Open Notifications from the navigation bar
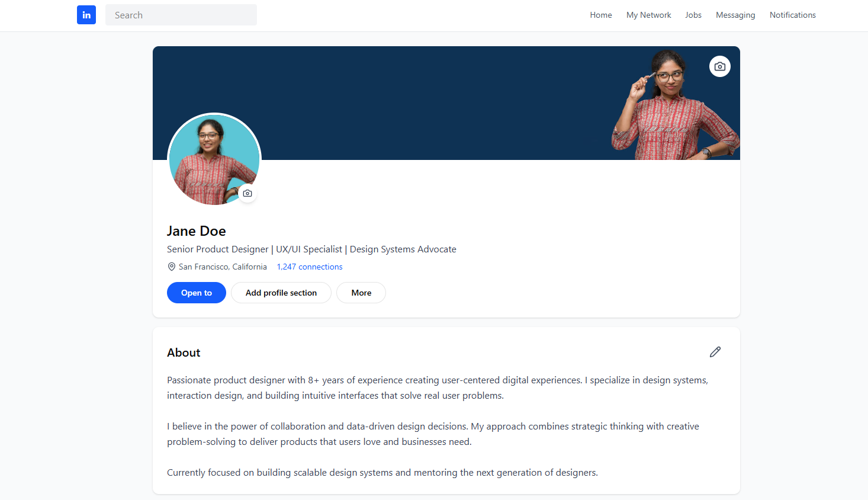The width and height of the screenshot is (868, 500). (x=792, y=15)
